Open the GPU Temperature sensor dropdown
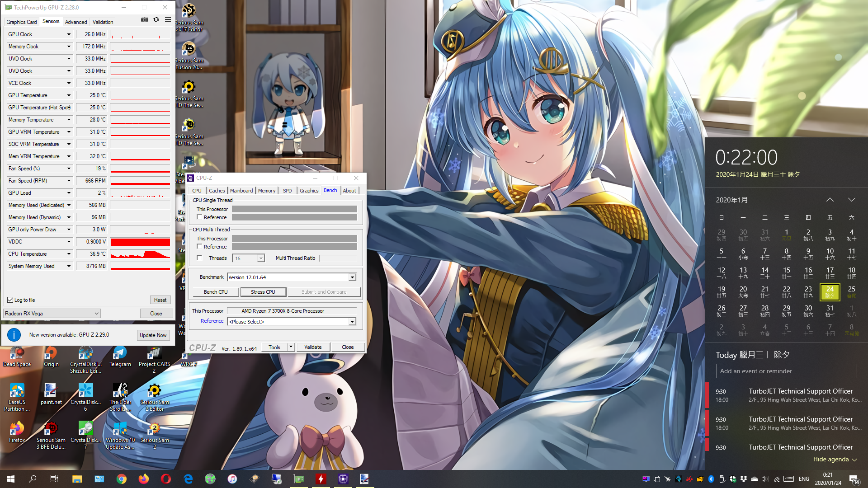This screenshot has height=488, width=868. pos(69,95)
